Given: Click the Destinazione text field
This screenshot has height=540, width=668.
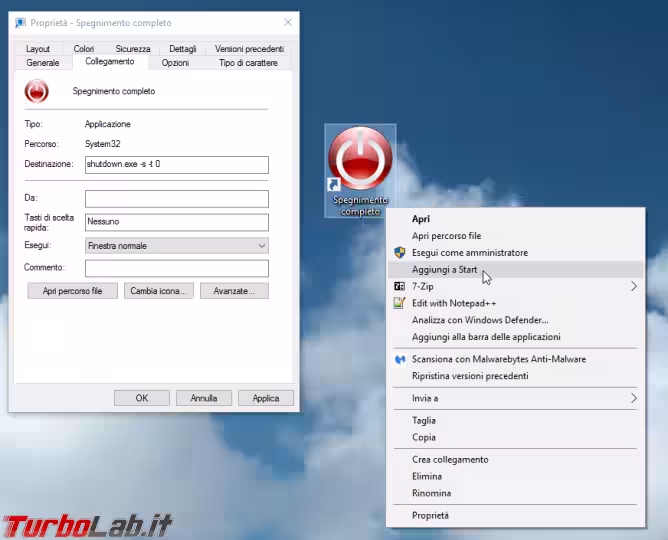Looking at the screenshot, I should [176, 165].
